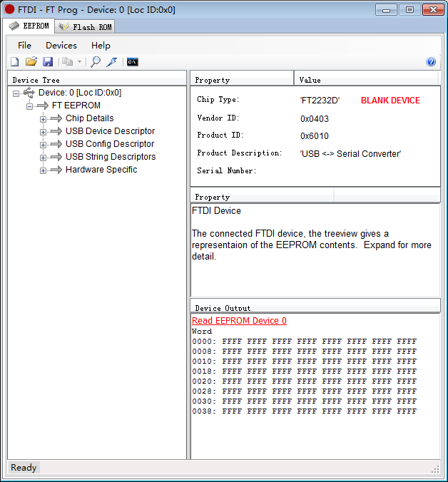Click the blue help question mark icon
The height and width of the screenshot is (482, 448).
(431, 62)
